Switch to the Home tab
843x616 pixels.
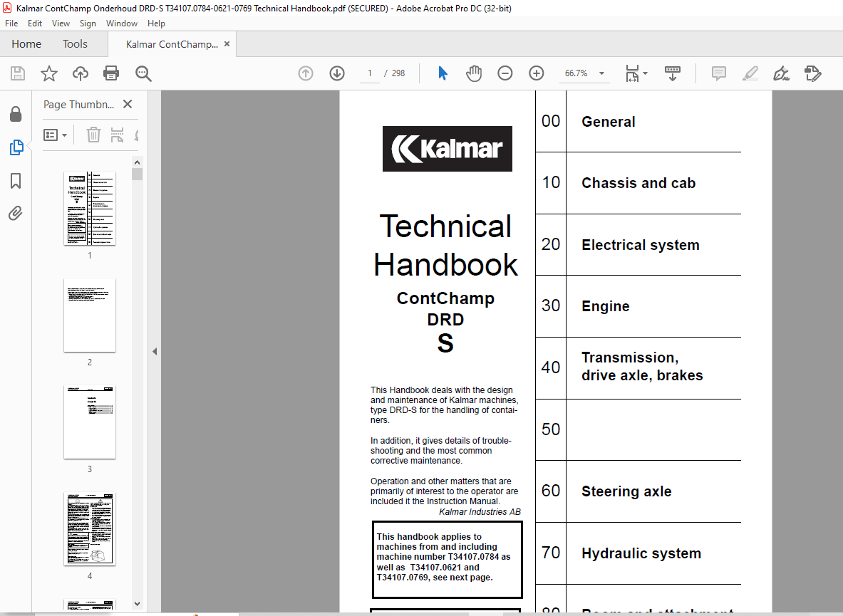click(x=26, y=44)
